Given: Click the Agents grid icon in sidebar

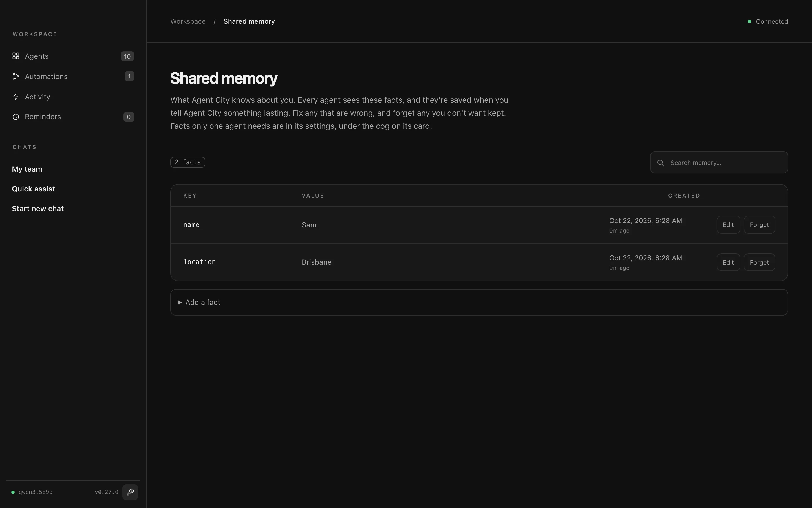Looking at the screenshot, I should 16,56.
